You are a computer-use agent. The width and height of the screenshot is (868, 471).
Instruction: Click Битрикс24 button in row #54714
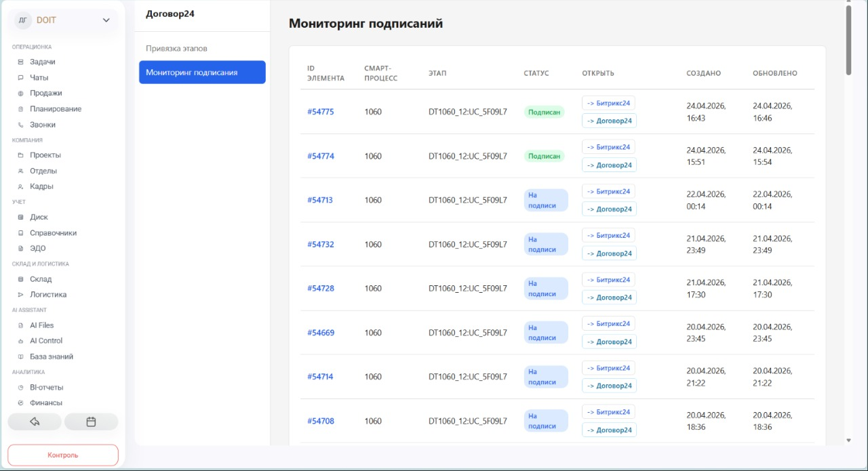(608, 368)
